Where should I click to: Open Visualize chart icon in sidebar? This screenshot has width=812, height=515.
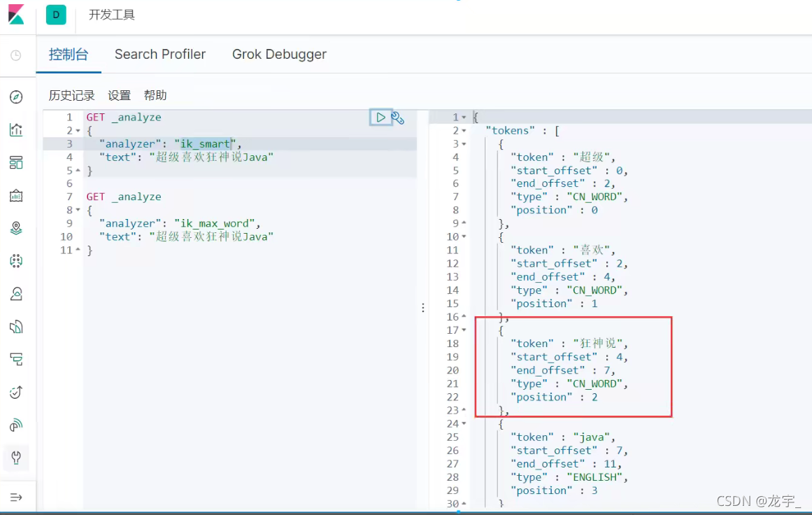pyautogui.click(x=16, y=129)
